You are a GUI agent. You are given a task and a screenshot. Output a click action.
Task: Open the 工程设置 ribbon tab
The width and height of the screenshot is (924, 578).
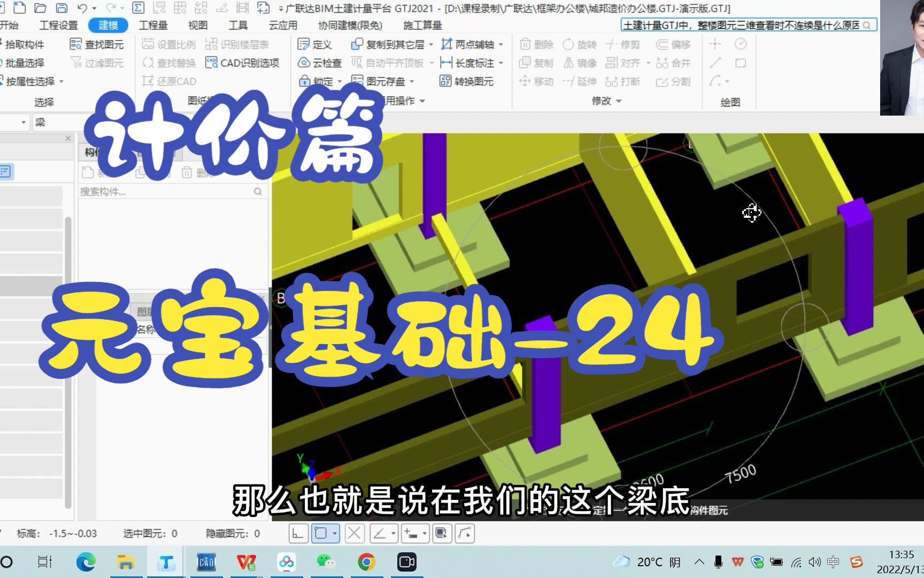click(x=59, y=25)
